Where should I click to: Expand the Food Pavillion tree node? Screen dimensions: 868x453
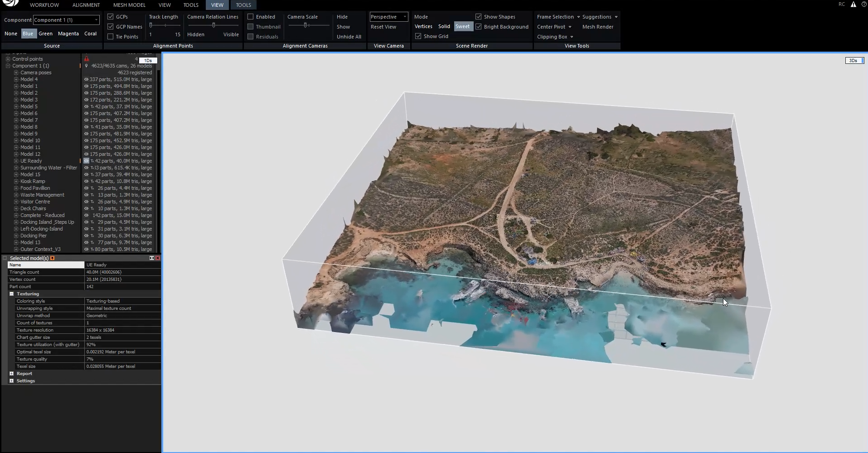click(16, 188)
